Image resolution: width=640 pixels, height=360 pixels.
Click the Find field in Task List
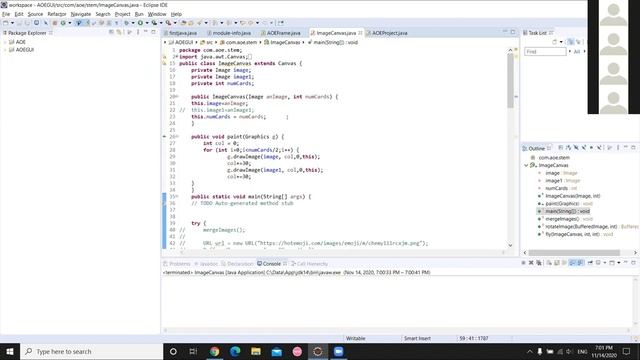[x=545, y=51]
